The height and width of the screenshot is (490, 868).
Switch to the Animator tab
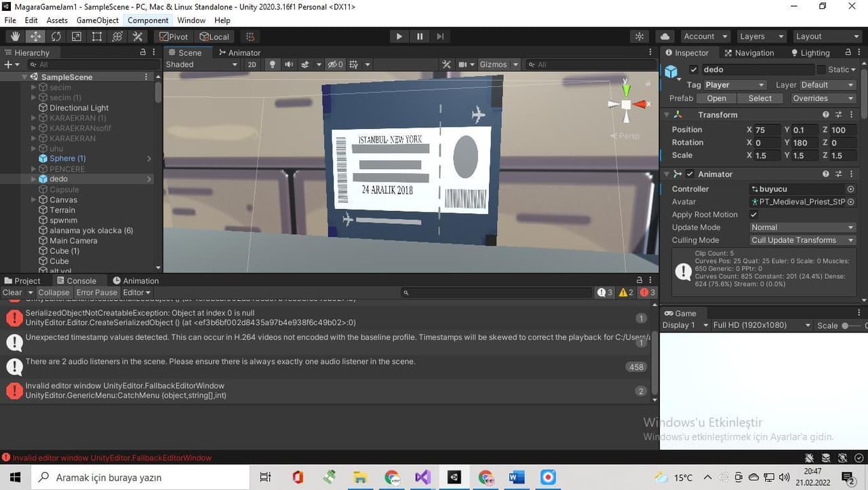pos(239,52)
